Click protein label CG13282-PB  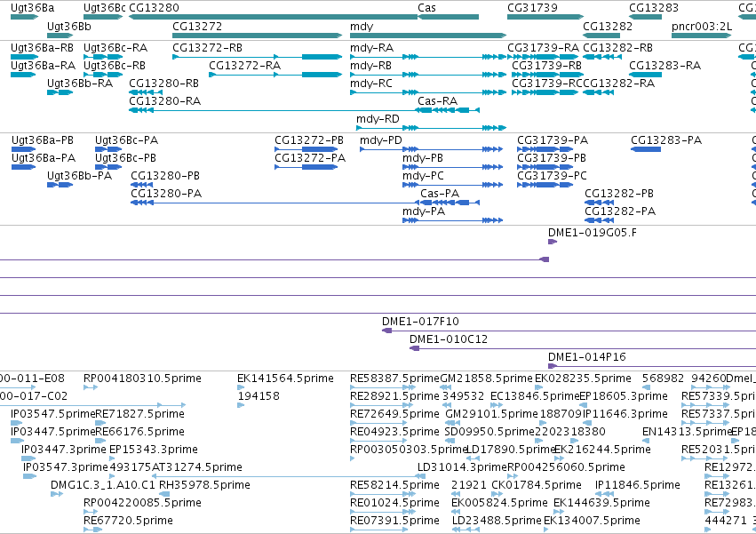[x=619, y=193]
